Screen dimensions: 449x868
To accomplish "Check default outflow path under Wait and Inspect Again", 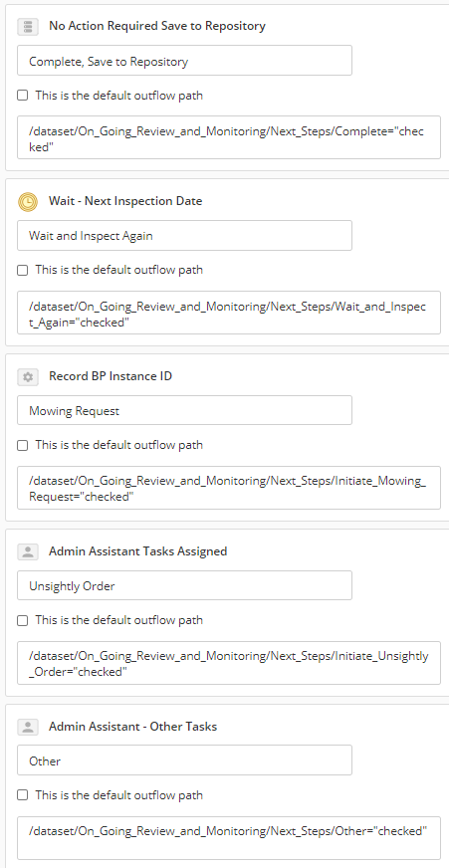I will click(22, 270).
